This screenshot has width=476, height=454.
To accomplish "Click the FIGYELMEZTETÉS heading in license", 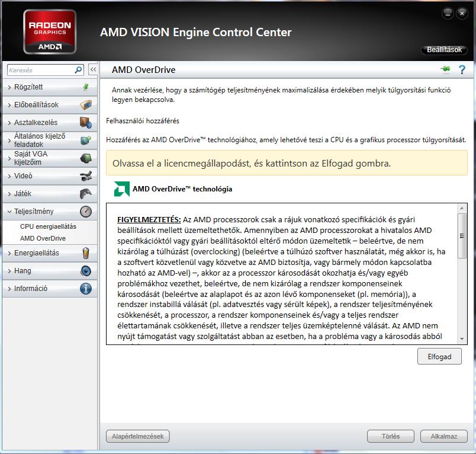I will coord(149,220).
